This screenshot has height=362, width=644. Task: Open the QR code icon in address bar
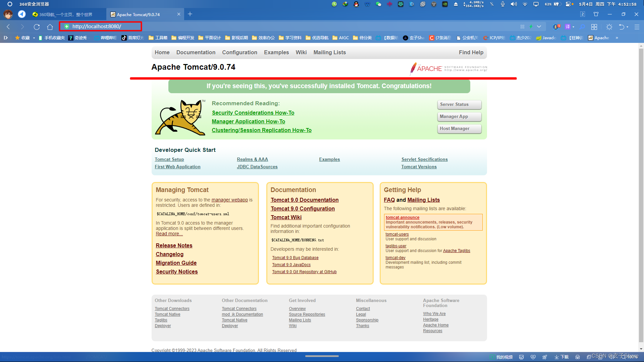click(522, 26)
